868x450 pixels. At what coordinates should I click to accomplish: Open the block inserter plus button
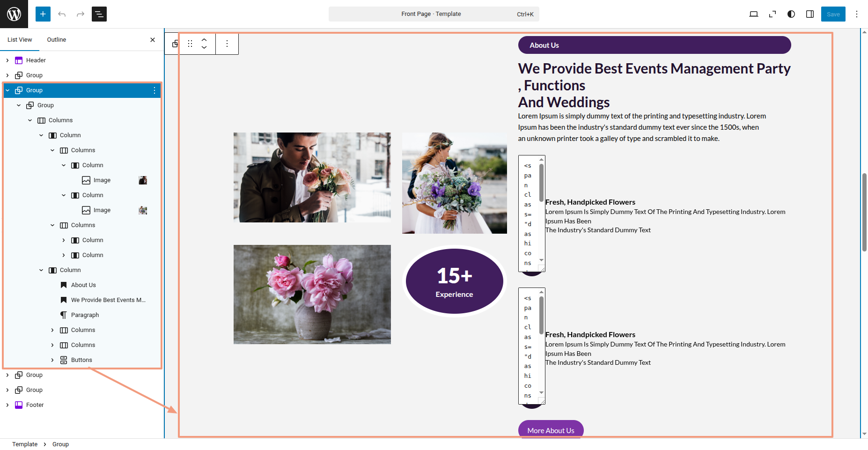tap(43, 14)
